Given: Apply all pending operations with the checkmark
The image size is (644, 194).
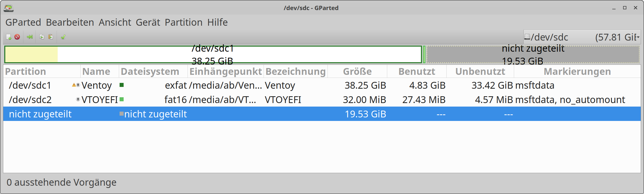Looking at the screenshot, I should click(x=63, y=37).
